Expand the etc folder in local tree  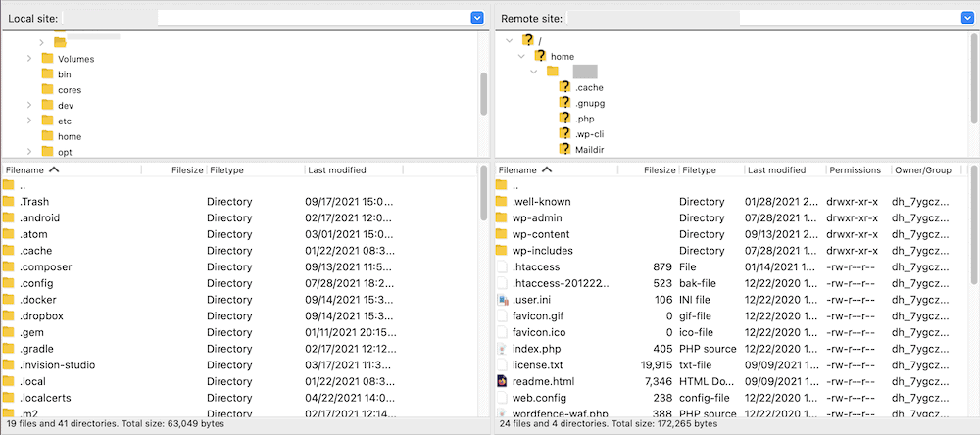[x=28, y=121]
